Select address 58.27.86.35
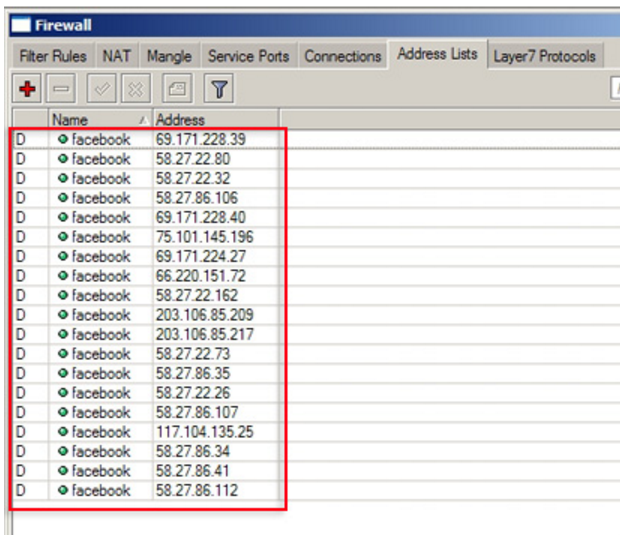Viewport: 620px width, 535px height. tap(193, 373)
